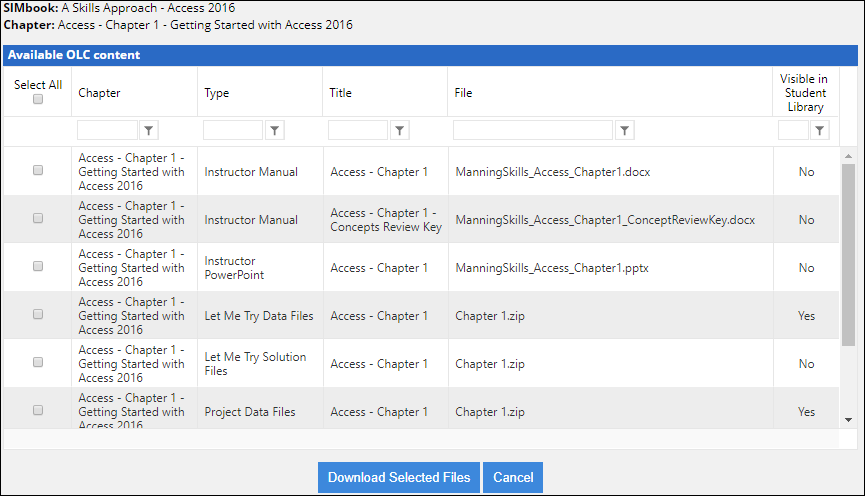The width and height of the screenshot is (865, 496).
Task: Click the Let Me Try Data Files cell
Action: (259, 316)
